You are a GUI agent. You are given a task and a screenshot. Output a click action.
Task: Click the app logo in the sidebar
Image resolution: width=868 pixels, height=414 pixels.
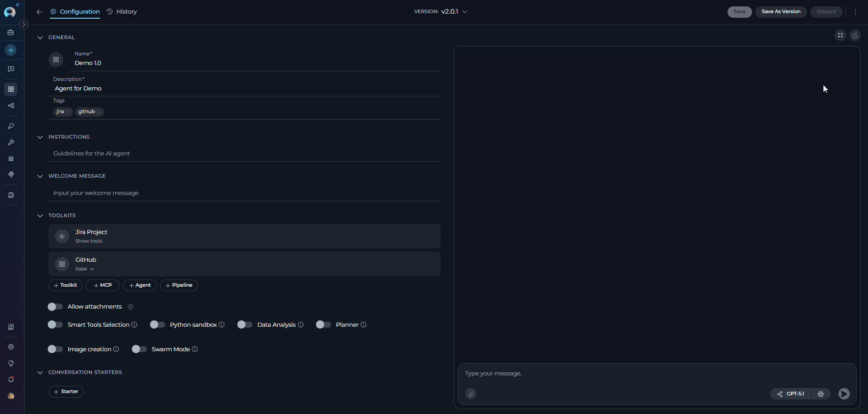(10, 12)
